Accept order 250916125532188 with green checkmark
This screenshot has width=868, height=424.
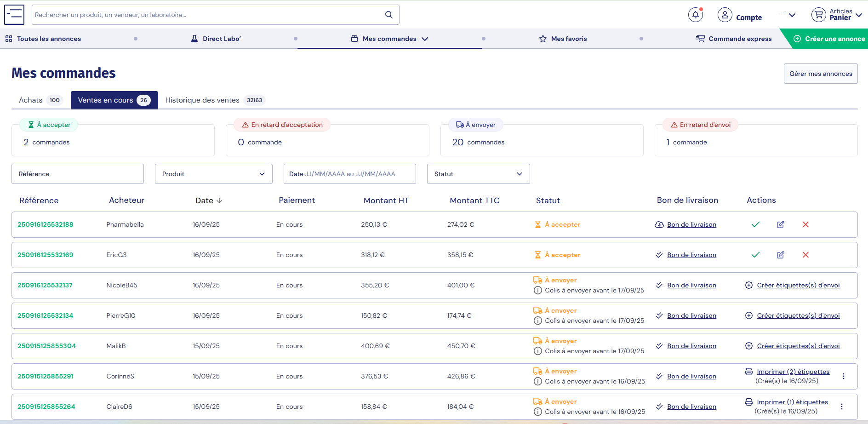[x=755, y=224]
